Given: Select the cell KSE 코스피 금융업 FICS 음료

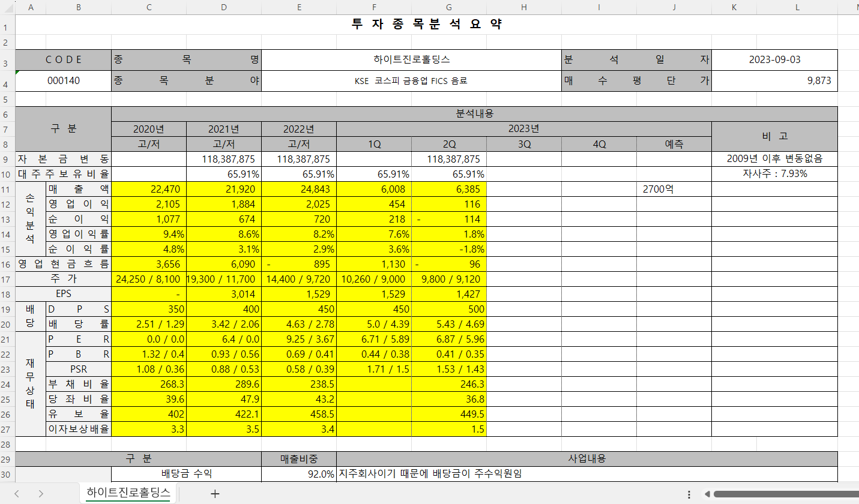Looking at the screenshot, I should 411,81.
